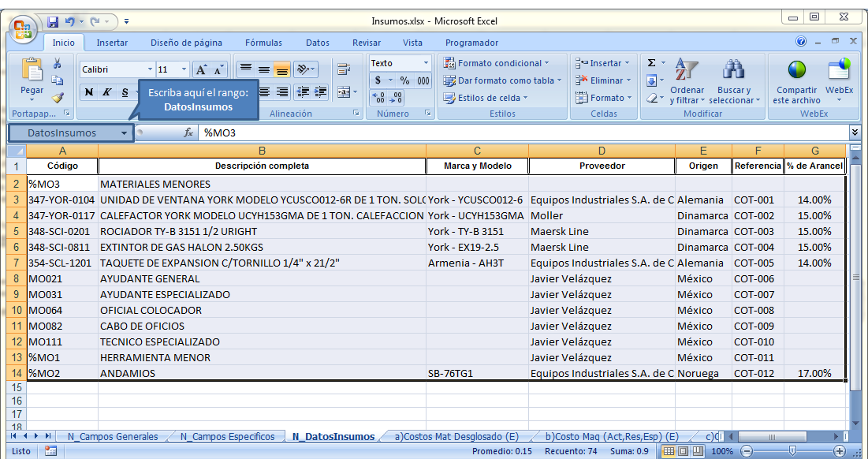Image resolution: width=868 pixels, height=459 pixels.
Task: Click the Cut scissors icon
Action: click(57, 64)
